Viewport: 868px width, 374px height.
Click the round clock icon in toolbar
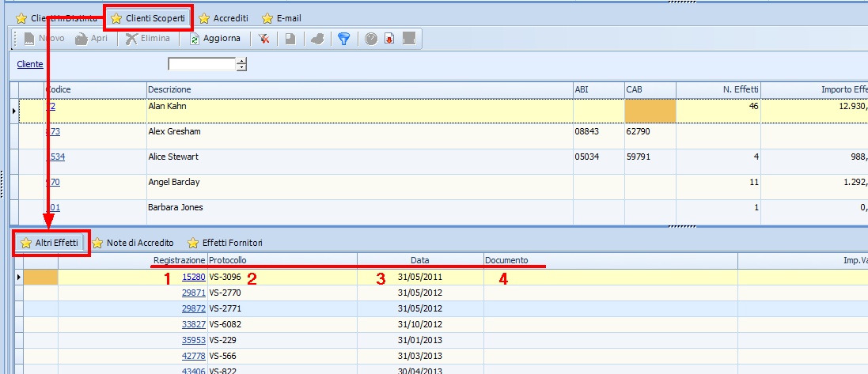click(370, 38)
